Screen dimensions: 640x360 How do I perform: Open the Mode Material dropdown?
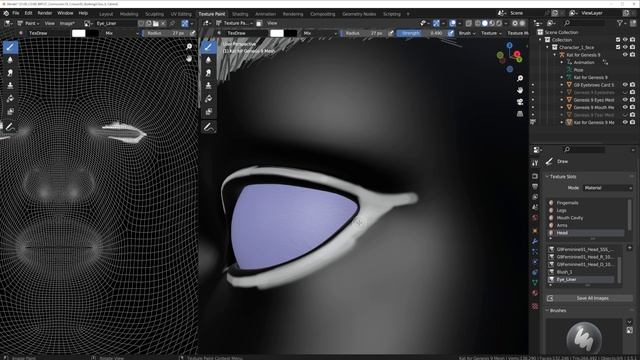tap(607, 188)
